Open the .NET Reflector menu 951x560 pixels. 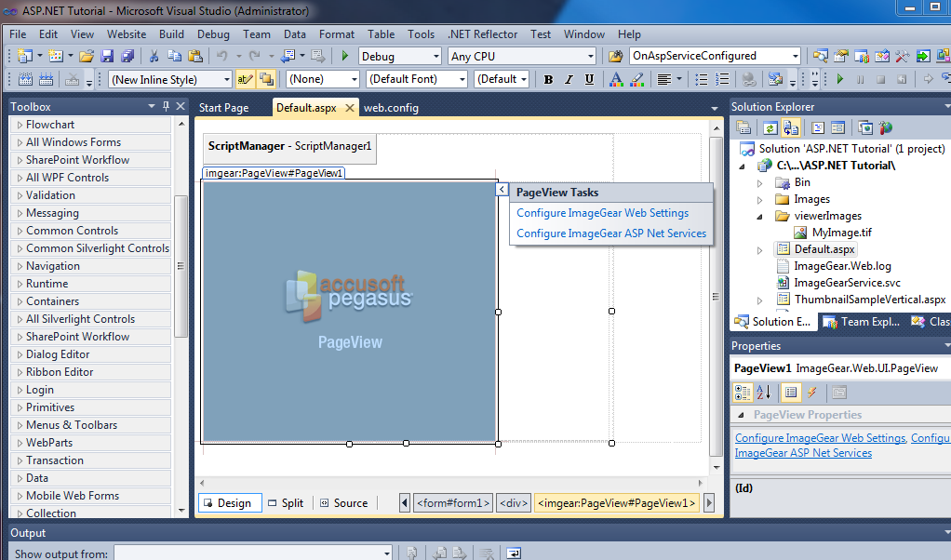tap(482, 34)
